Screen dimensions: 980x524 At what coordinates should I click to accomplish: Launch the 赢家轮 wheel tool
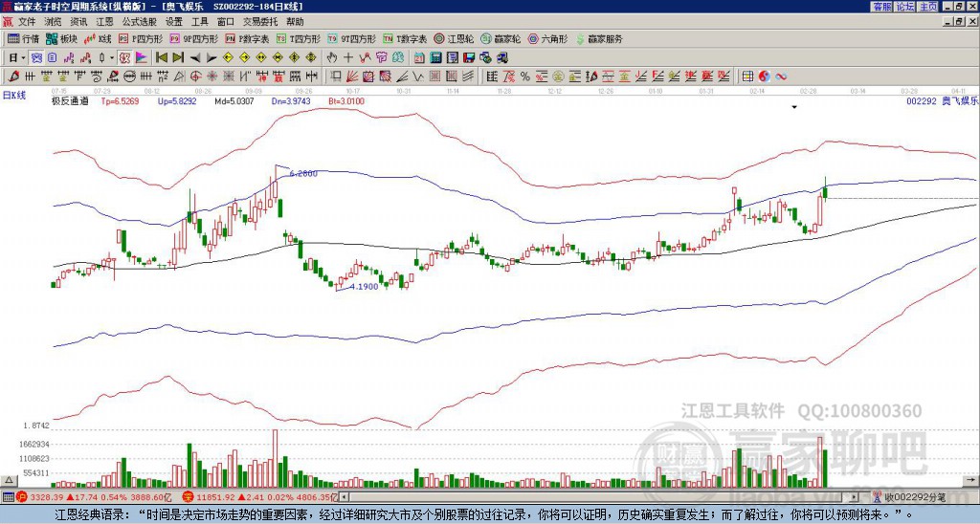pos(501,38)
